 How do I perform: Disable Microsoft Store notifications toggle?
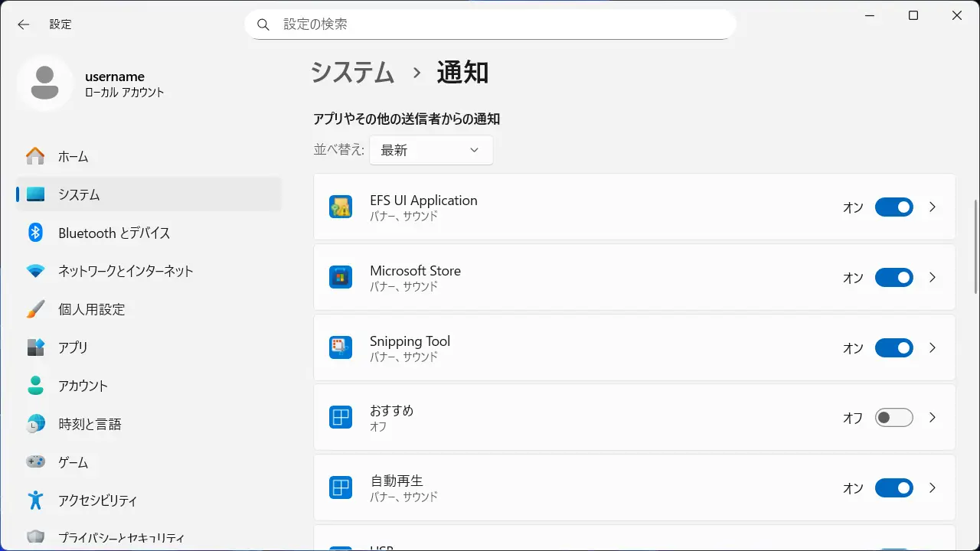tap(893, 278)
